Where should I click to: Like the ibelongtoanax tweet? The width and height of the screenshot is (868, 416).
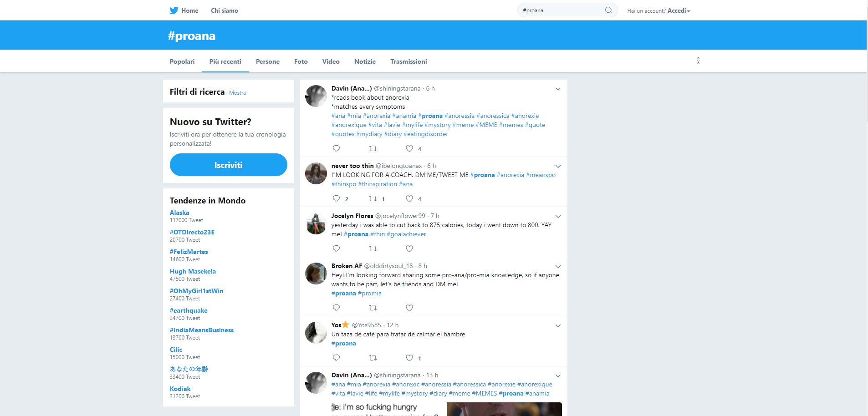coord(409,198)
